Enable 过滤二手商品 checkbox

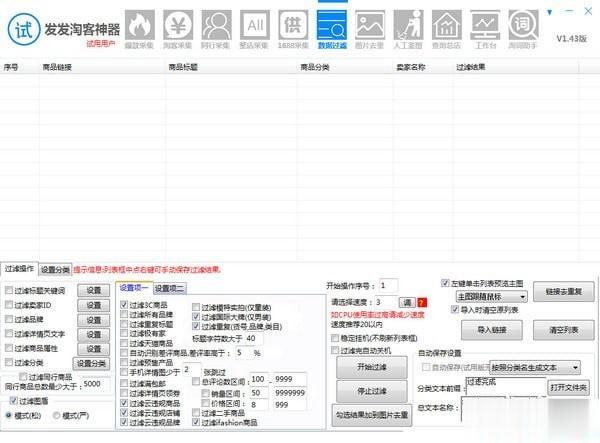(196, 413)
